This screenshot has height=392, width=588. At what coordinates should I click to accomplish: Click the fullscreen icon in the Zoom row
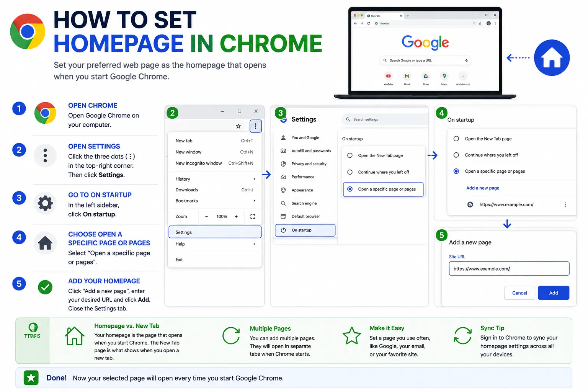253,216
